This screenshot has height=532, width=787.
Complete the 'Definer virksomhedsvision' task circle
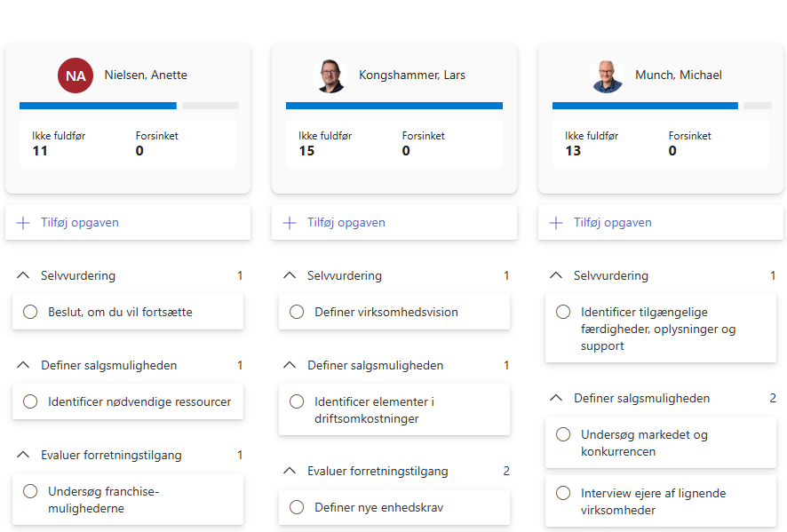point(297,312)
